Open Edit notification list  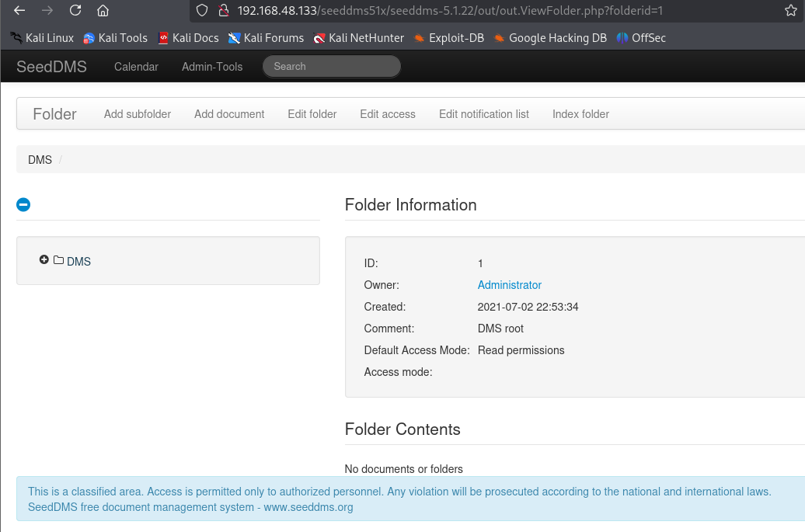pos(483,114)
